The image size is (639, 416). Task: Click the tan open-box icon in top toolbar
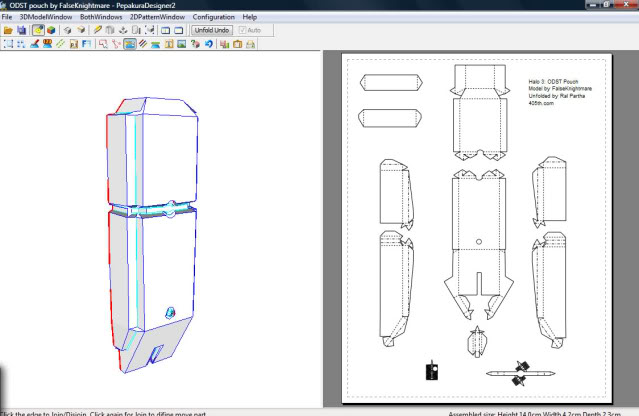[81, 30]
